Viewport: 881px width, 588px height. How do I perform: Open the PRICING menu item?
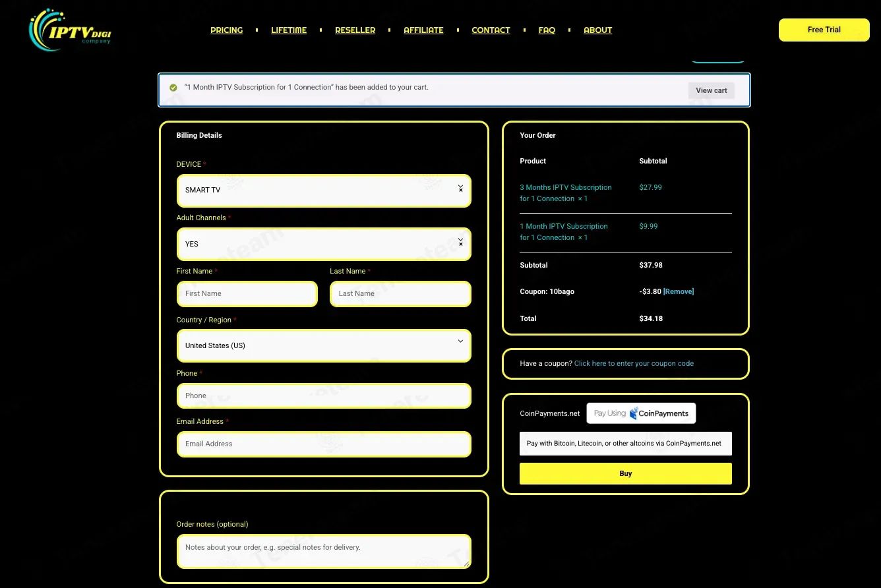pos(226,30)
